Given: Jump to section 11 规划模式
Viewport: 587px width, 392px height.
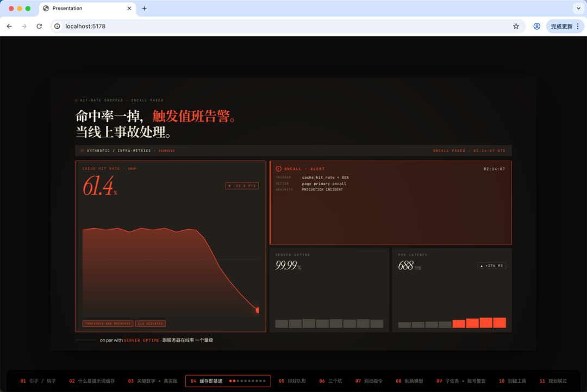Looking at the screenshot, I should [x=553, y=381].
